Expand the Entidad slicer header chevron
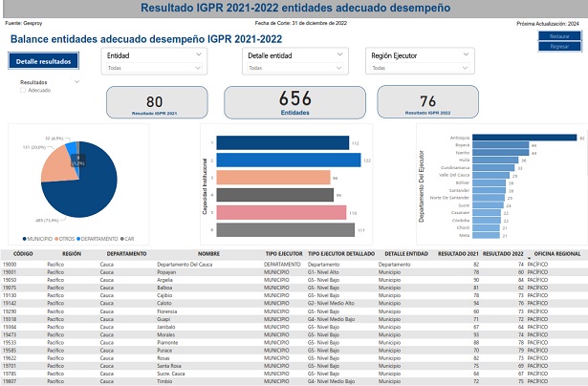Viewport: 588px width, 386px height. tap(198, 54)
